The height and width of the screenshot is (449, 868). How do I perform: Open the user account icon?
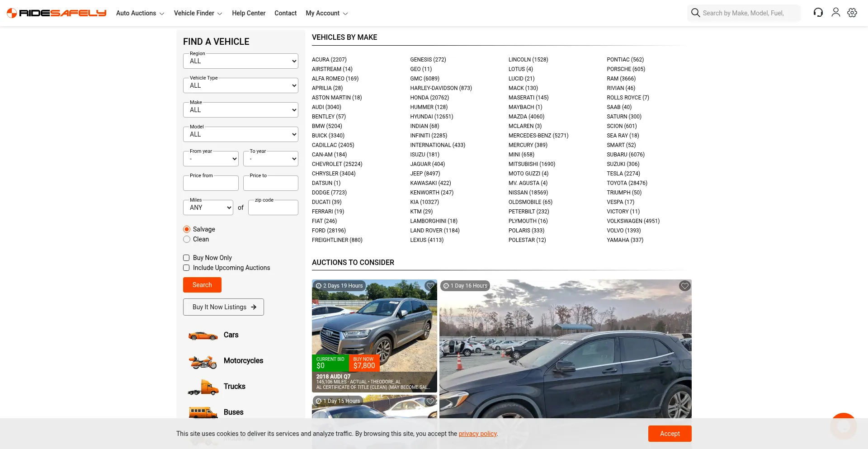coord(835,13)
